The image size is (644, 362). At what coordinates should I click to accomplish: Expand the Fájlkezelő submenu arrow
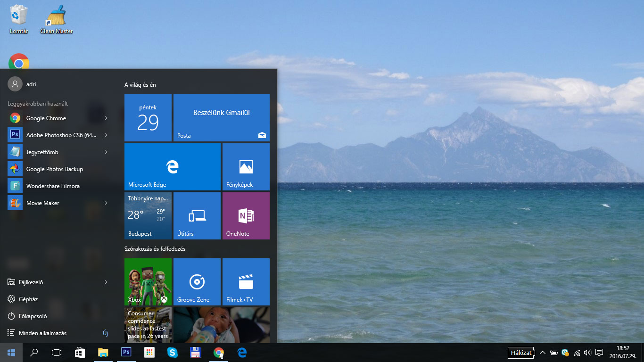(106, 282)
